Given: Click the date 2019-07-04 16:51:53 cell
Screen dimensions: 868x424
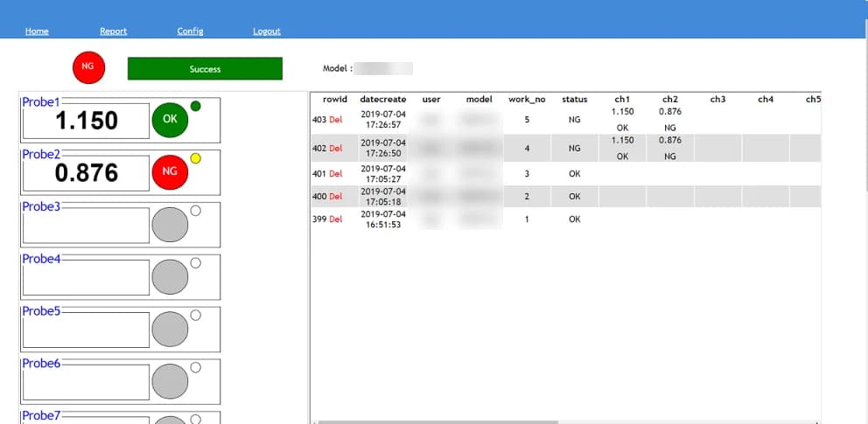Looking at the screenshot, I should pyautogui.click(x=383, y=219).
